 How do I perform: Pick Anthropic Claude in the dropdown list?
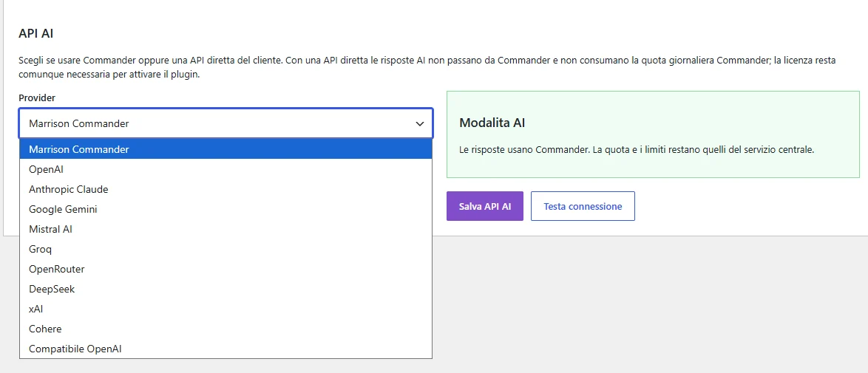coord(226,189)
